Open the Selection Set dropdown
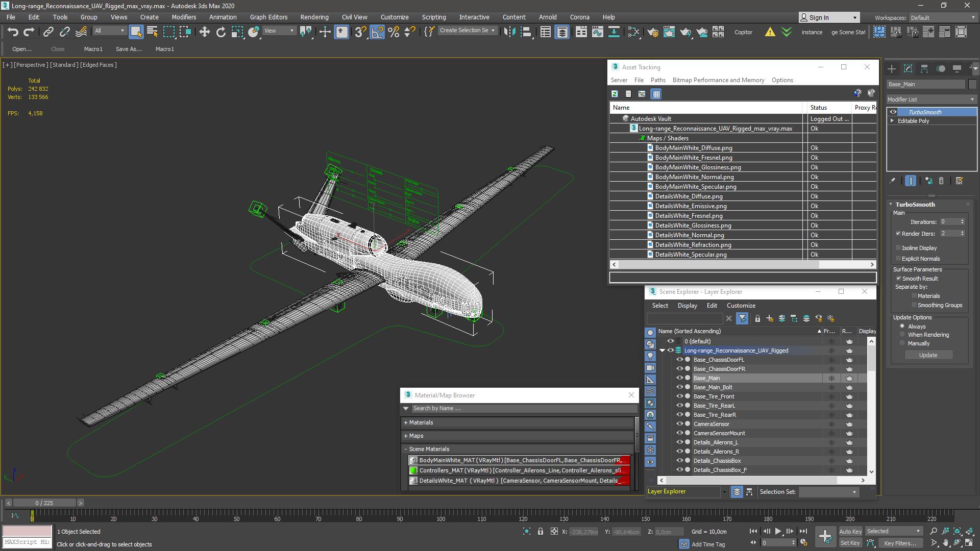Viewport: 980px width, 551px height. click(828, 492)
